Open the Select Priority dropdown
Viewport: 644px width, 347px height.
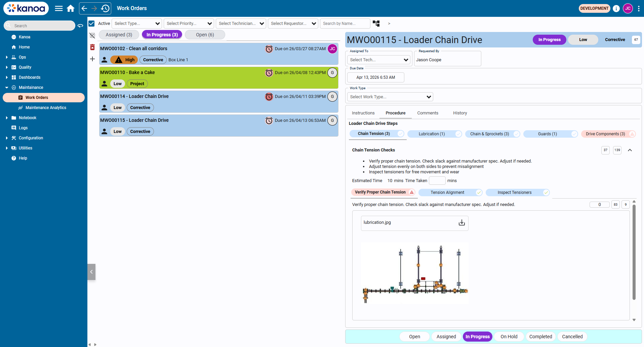189,24
